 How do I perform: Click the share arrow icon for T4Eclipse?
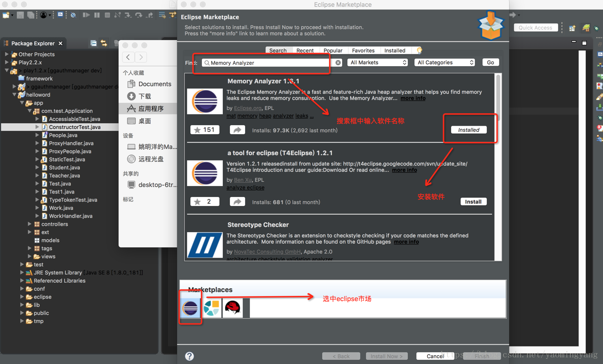pos(237,201)
